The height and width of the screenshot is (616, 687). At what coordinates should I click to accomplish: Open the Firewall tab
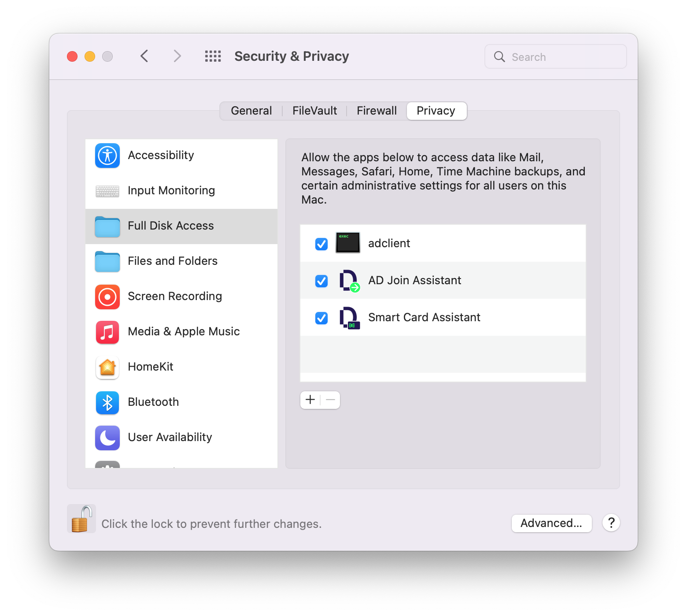[377, 111]
